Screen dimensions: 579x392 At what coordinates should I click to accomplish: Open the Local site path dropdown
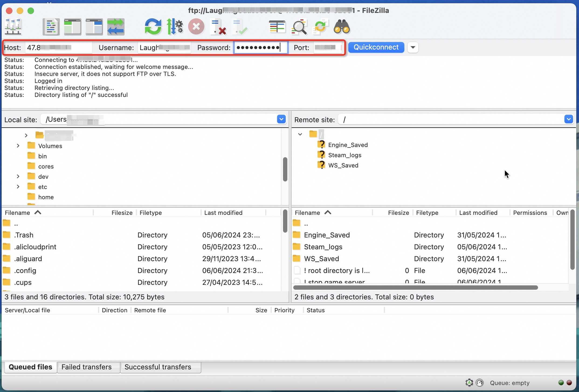(281, 119)
